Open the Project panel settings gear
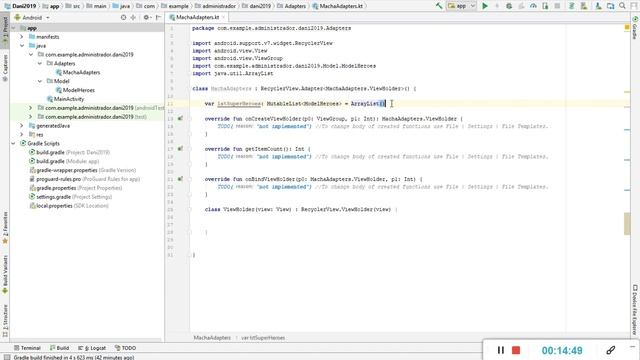 pyautogui.click(x=146, y=18)
